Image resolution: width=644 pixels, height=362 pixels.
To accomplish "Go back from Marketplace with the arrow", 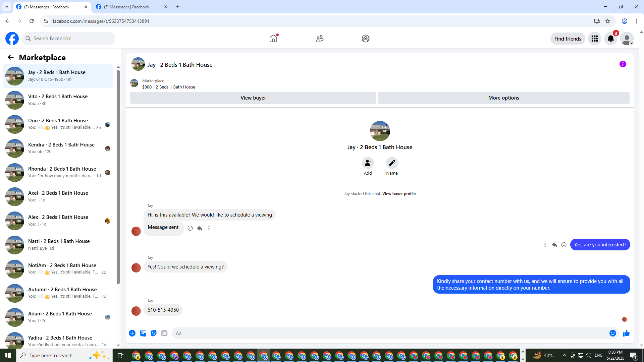I will click(11, 58).
